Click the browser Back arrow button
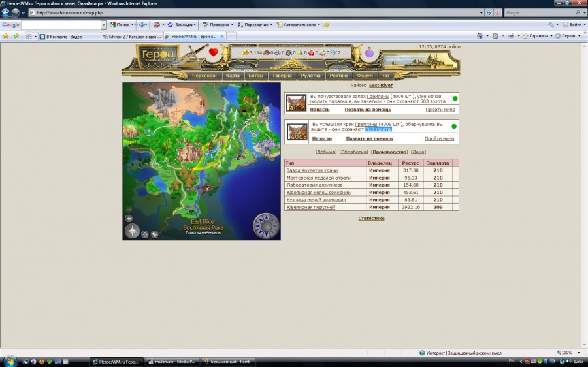The height and width of the screenshot is (367, 588). [5, 13]
